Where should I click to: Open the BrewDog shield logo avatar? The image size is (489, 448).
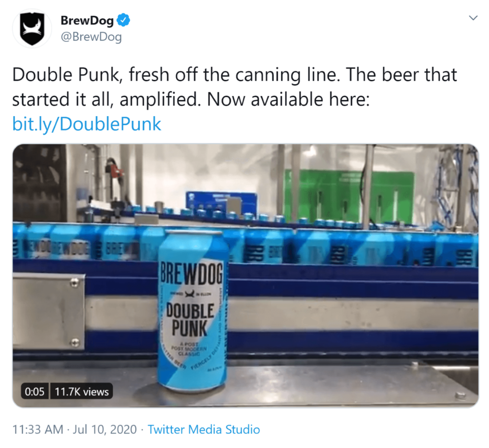click(32, 28)
